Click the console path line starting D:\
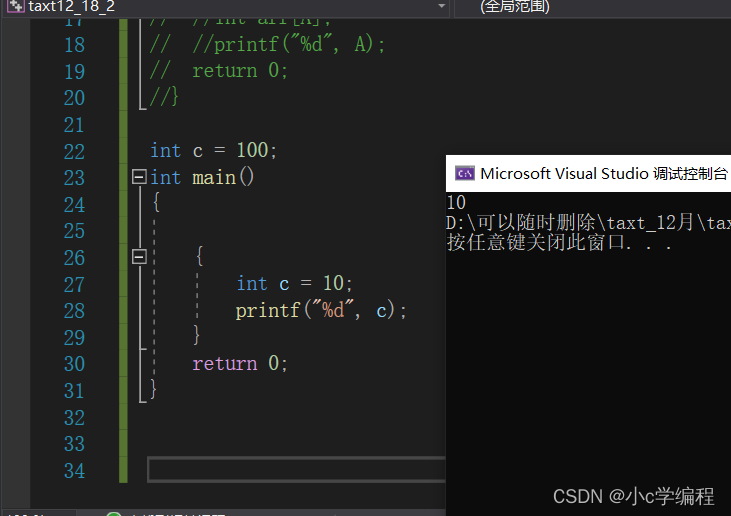Viewport: 731px width, 516px height. [588, 223]
